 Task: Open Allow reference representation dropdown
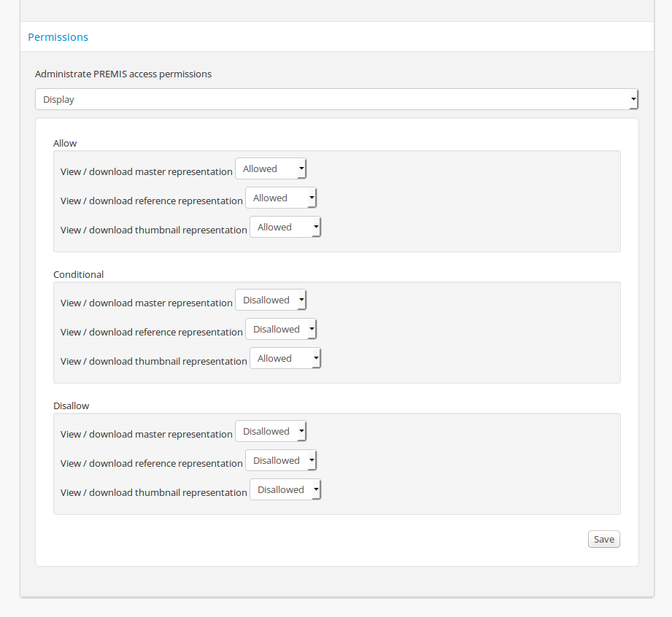coord(281,198)
